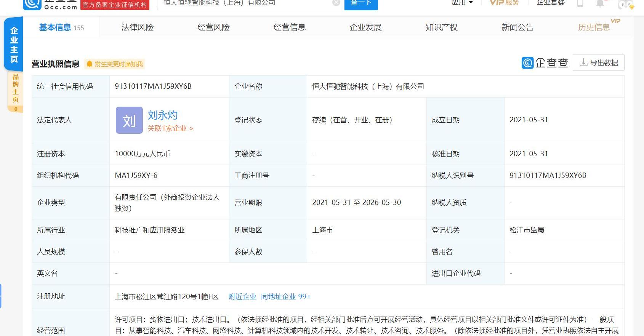Click the 查一下 search button
Image resolution: width=644 pixels, height=336 pixels.
coord(361,3)
